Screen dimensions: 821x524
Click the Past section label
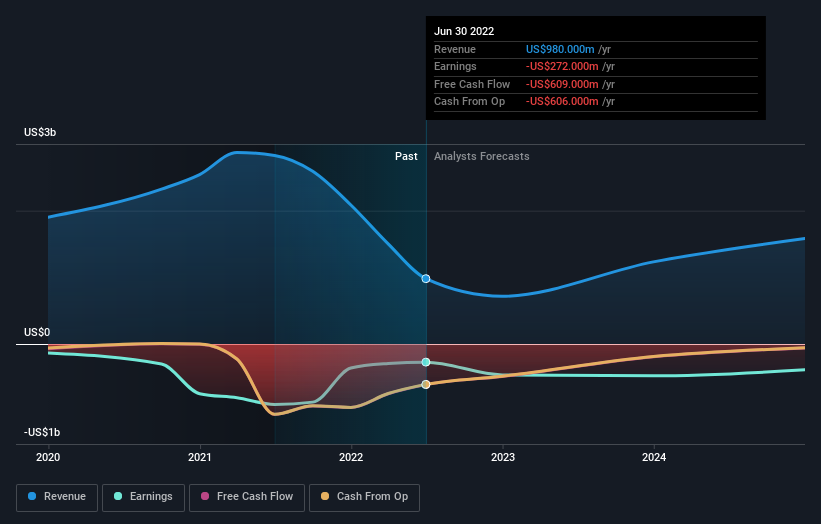[x=406, y=156]
